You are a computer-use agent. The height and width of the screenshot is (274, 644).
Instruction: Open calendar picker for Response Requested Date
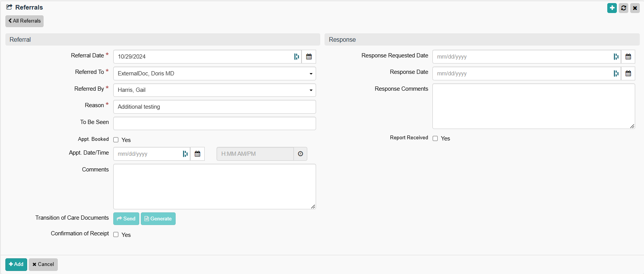pyautogui.click(x=628, y=57)
